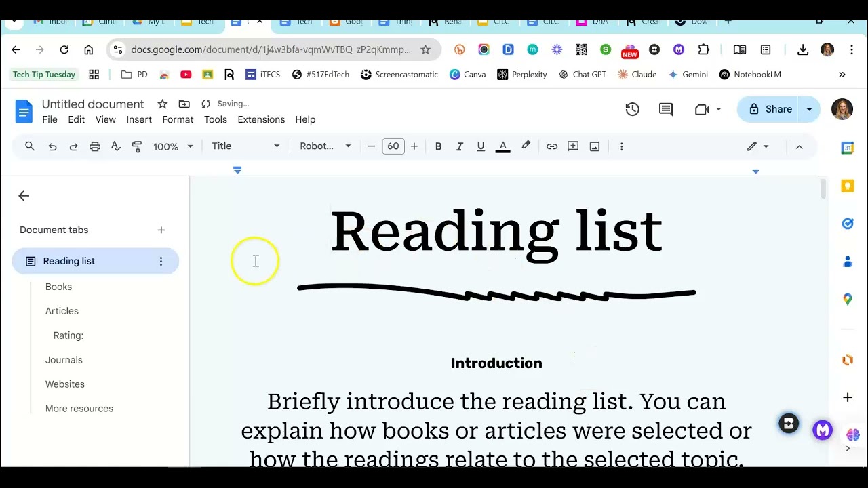Run spelling and grammar check
The image size is (868, 488).
(116, 146)
